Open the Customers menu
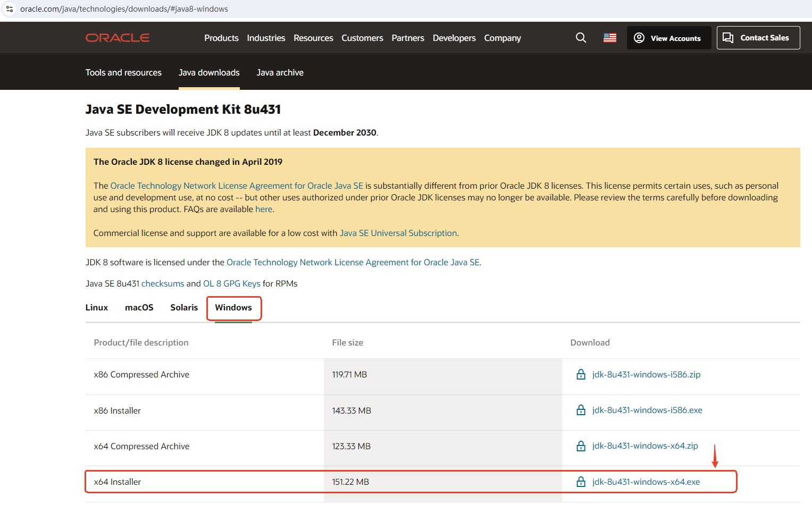The image size is (812, 513). (x=362, y=38)
